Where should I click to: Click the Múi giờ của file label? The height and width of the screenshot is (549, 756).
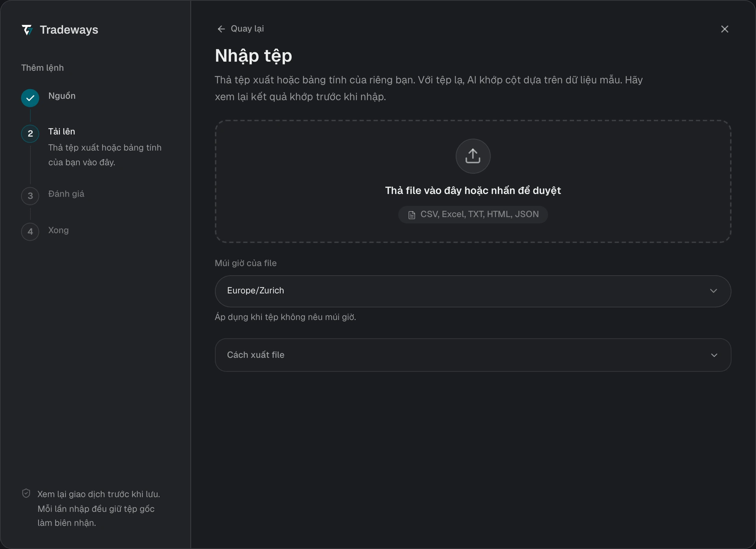[246, 263]
